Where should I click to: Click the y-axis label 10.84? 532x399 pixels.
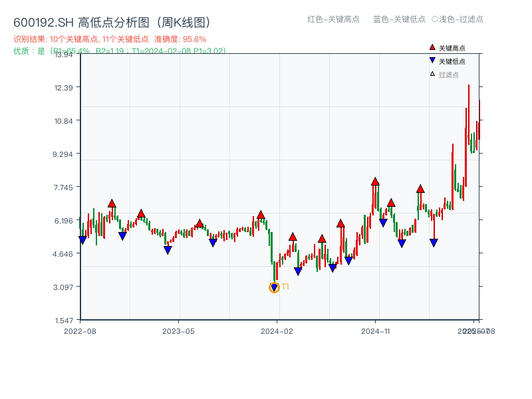(63, 121)
